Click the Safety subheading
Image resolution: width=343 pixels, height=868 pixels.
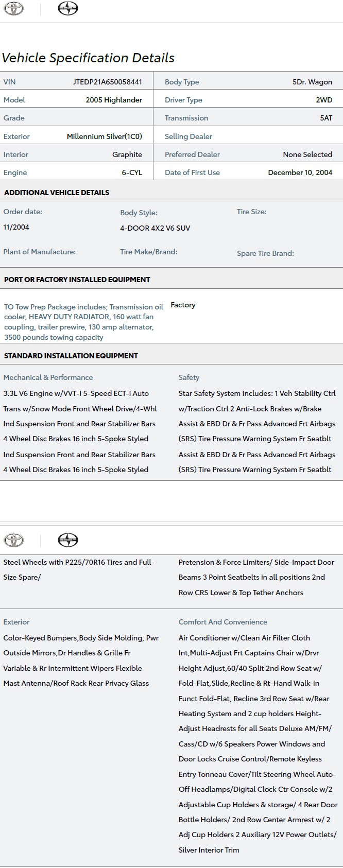[189, 377]
